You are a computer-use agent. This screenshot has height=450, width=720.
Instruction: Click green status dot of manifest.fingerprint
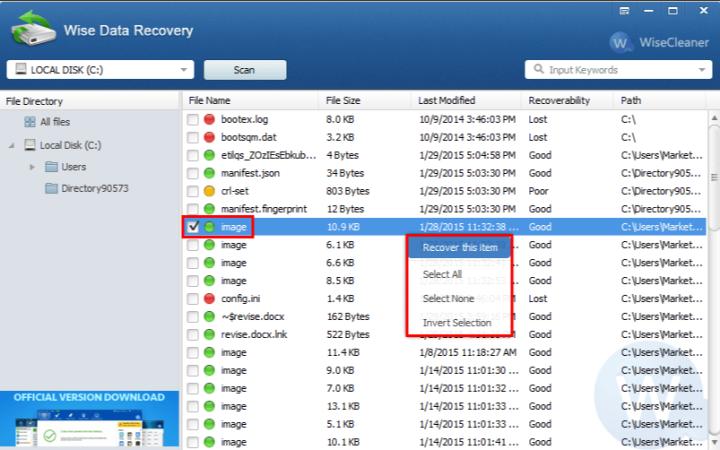coord(209,209)
